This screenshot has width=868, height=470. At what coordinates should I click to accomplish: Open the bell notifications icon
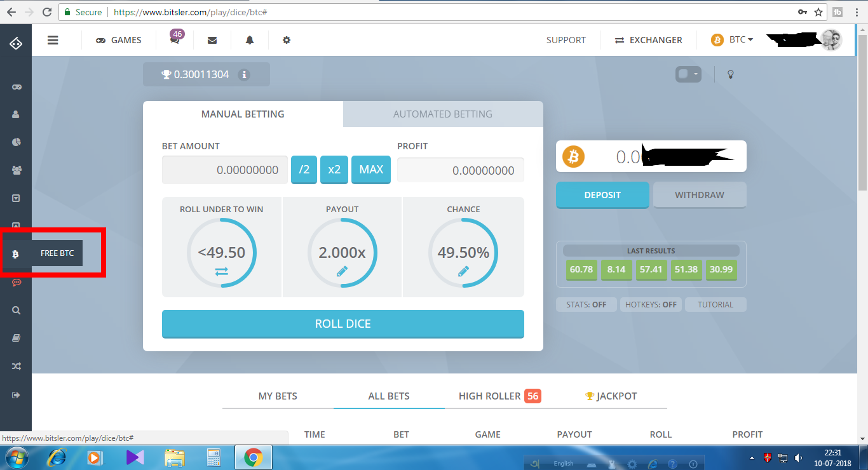point(250,40)
